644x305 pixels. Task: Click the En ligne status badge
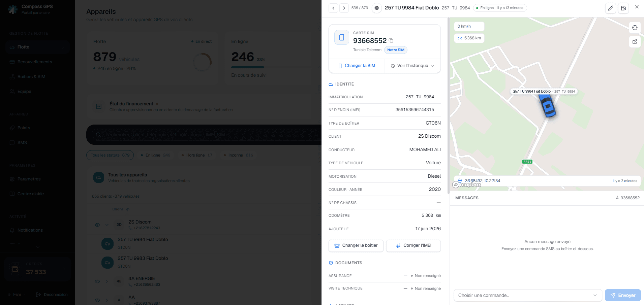(x=500, y=8)
